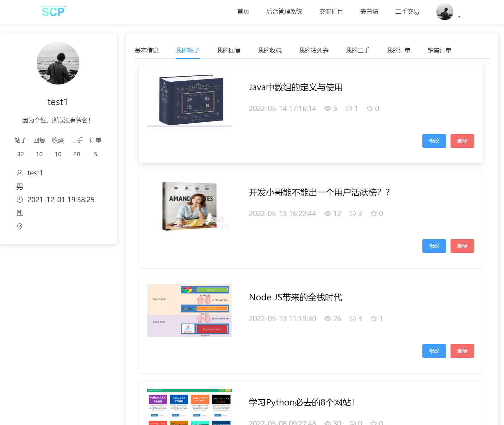
Task: Open the 销售订单 tab
Action: click(439, 50)
